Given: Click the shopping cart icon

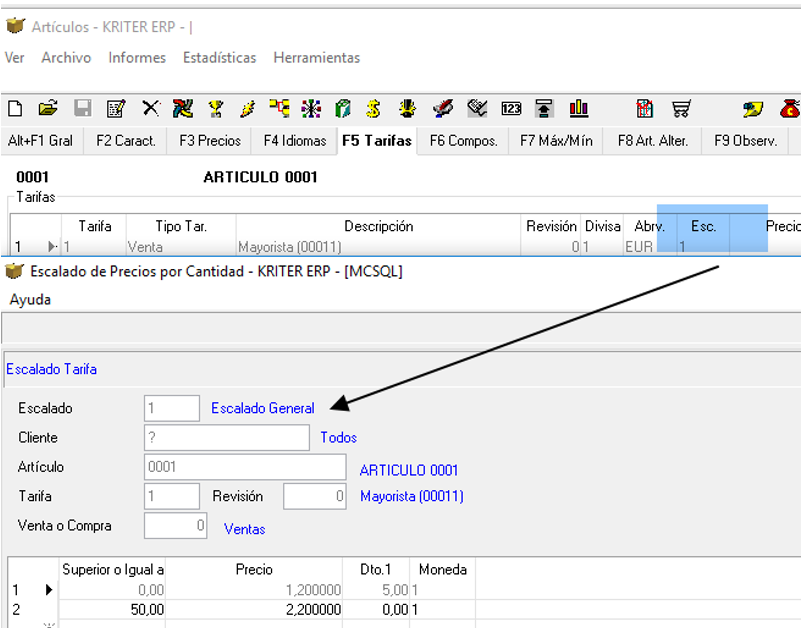Looking at the screenshot, I should (x=681, y=109).
